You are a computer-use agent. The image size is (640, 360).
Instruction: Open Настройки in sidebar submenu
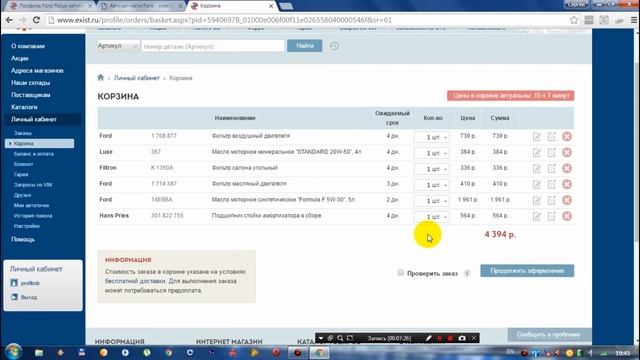(x=27, y=226)
